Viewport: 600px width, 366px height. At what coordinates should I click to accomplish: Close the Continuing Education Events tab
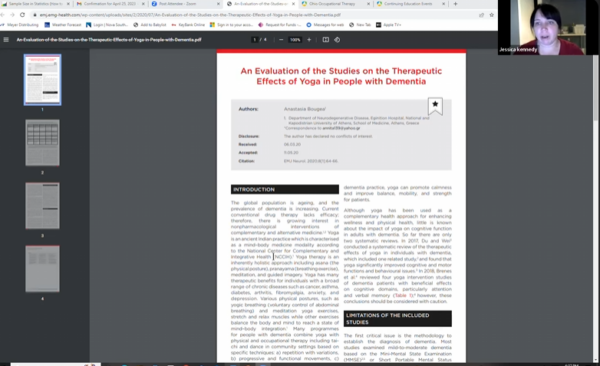(x=443, y=4)
